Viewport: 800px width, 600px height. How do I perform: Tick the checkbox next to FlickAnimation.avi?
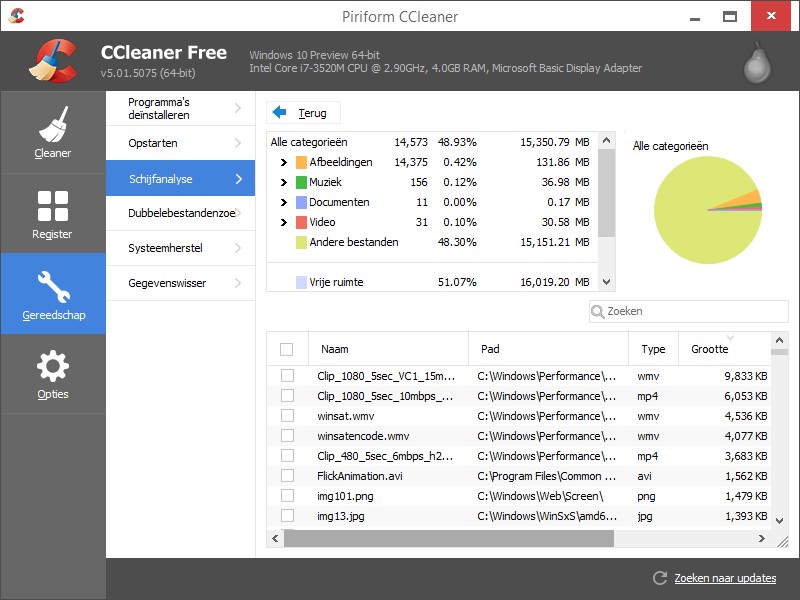coord(287,475)
